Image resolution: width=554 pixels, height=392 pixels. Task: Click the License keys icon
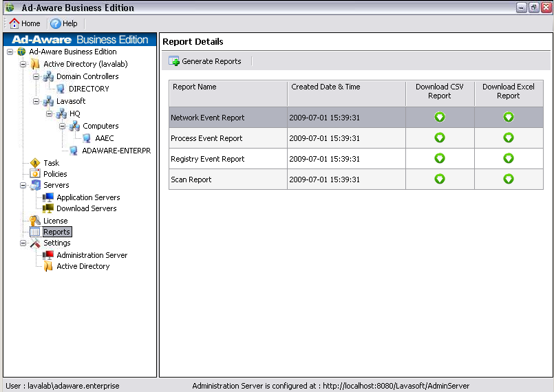(x=35, y=221)
